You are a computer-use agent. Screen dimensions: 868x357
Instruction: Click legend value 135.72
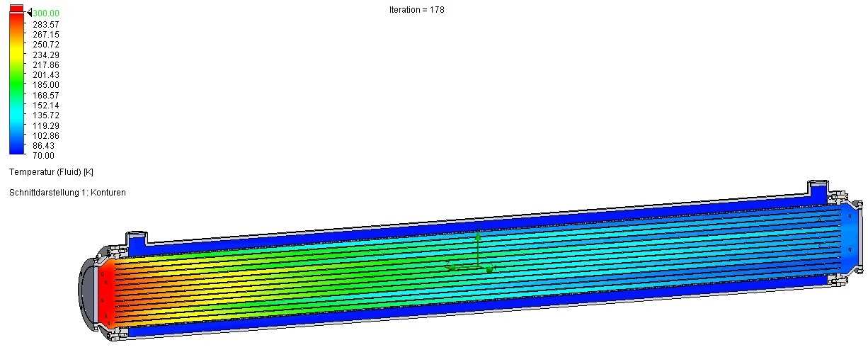46,115
